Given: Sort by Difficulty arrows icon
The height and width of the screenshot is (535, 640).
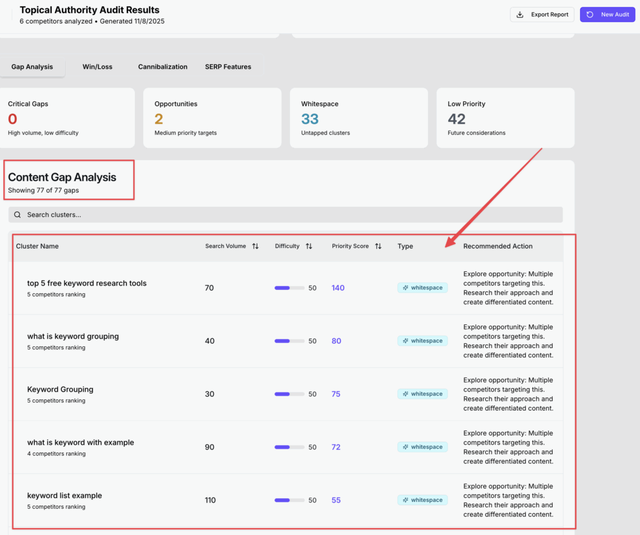Looking at the screenshot, I should click(x=309, y=246).
